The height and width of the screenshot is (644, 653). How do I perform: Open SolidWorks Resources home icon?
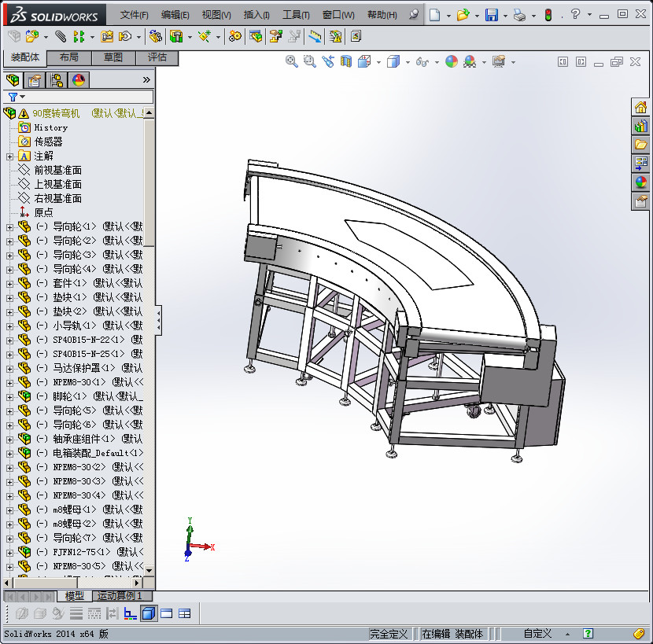point(640,108)
